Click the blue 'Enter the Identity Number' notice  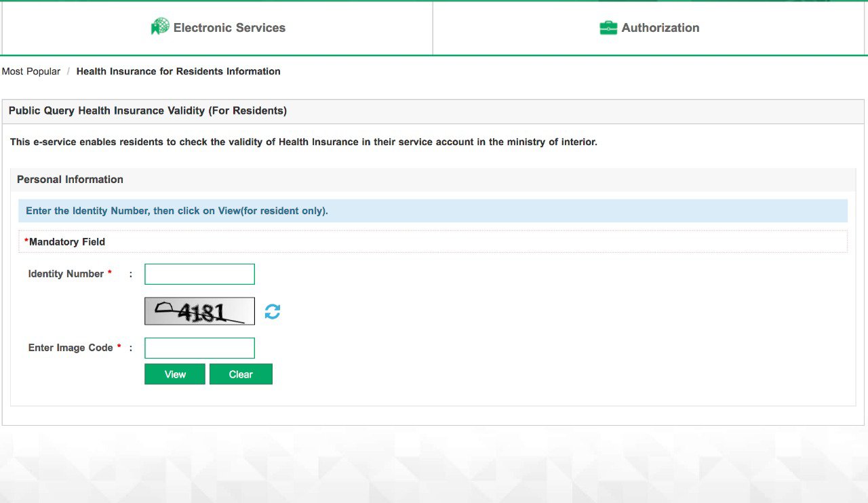(177, 211)
